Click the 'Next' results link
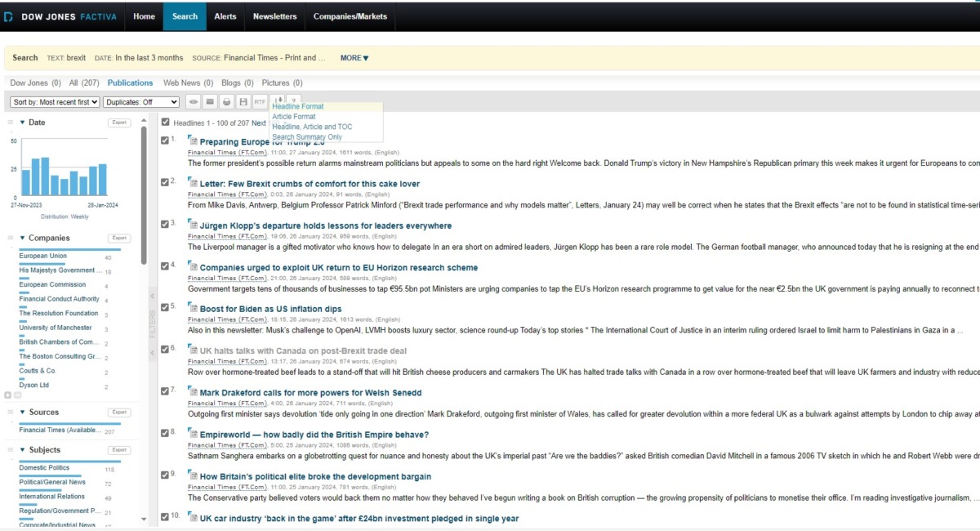The height and width of the screenshot is (531, 980). point(259,123)
